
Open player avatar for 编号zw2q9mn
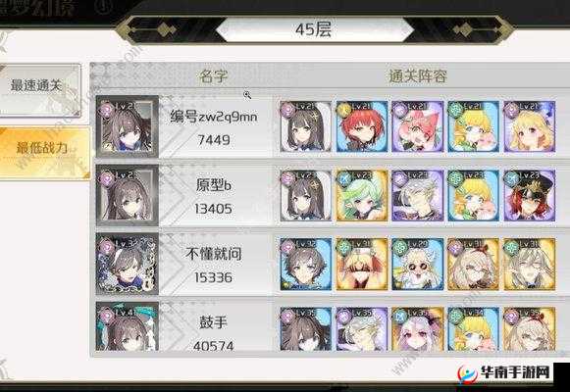128,126
